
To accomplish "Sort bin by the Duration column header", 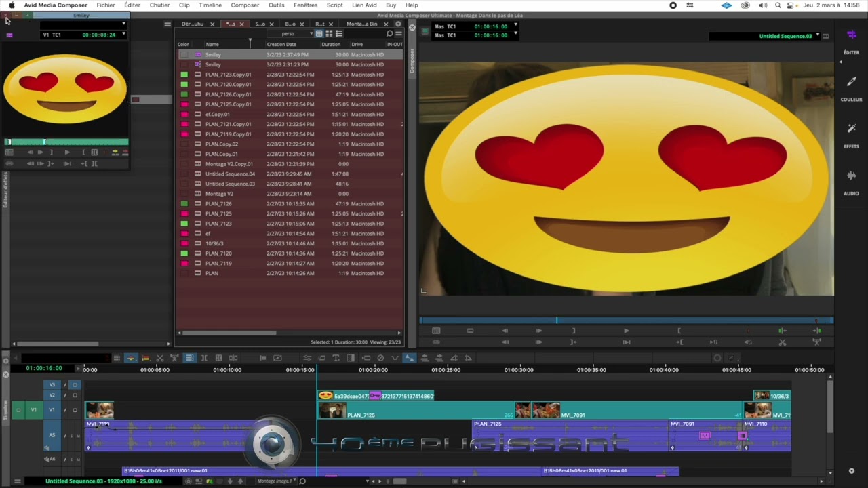I will pos(331,44).
